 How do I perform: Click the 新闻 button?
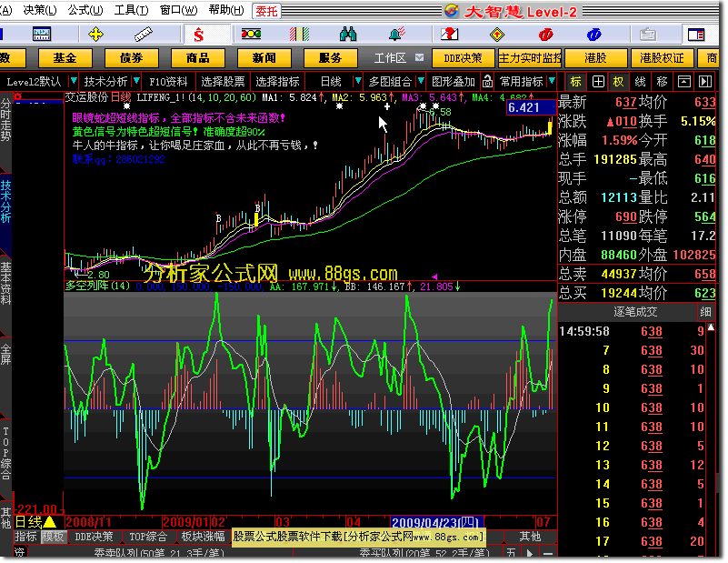[264, 58]
